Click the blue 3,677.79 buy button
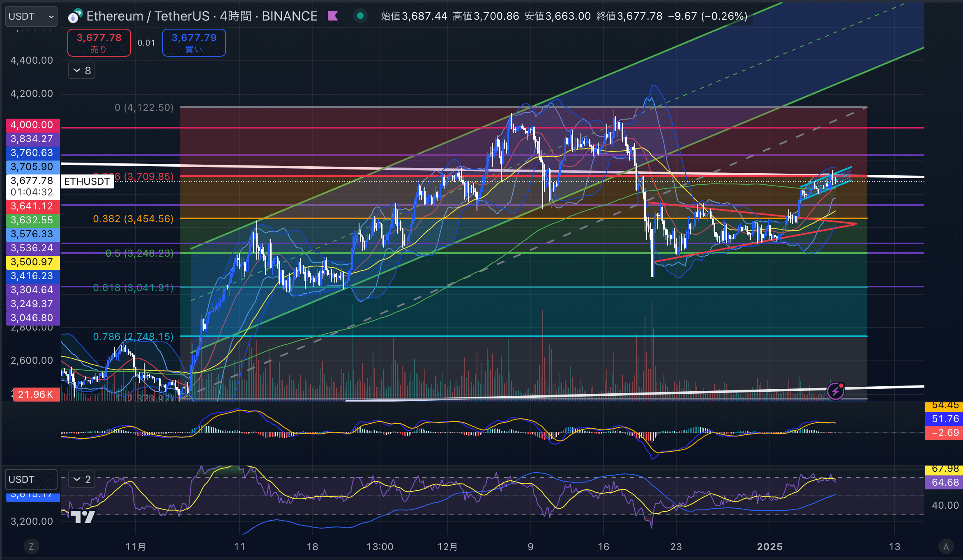The height and width of the screenshot is (560, 963). click(x=194, y=43)
